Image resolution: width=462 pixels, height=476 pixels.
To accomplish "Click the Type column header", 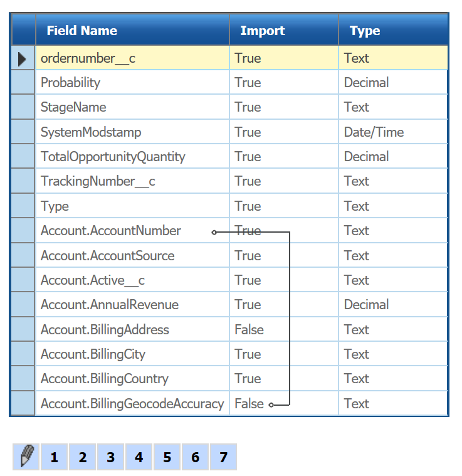I will [365, 31].
